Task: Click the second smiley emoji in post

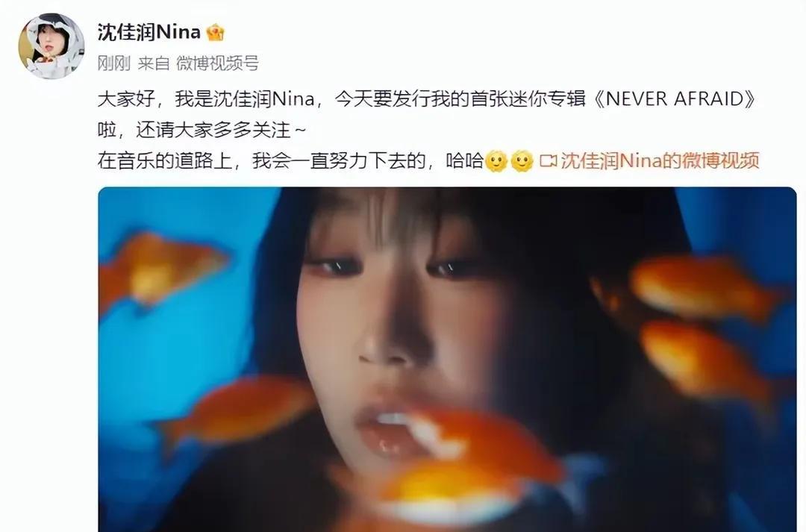Action: coord(522,161)
